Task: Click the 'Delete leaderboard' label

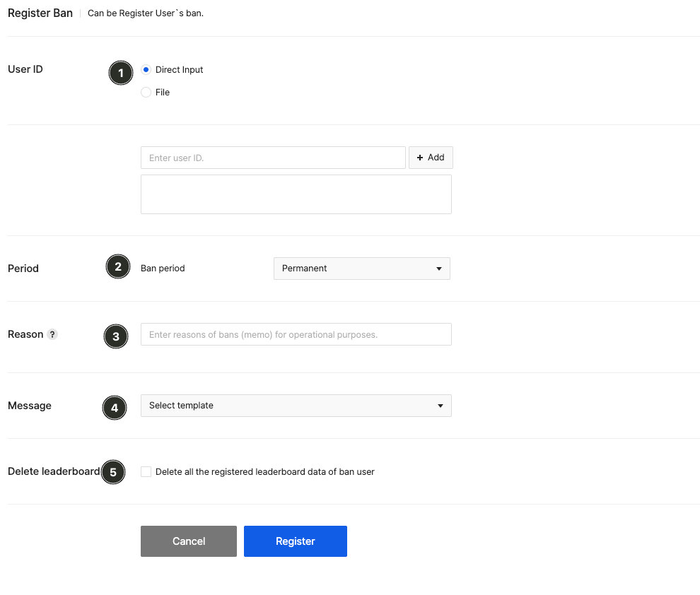Action: (x=54, y=471)
